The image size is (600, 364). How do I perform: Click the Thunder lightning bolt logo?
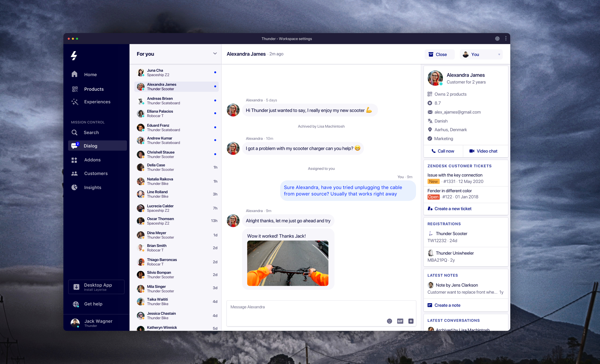(x=74, y=56)
